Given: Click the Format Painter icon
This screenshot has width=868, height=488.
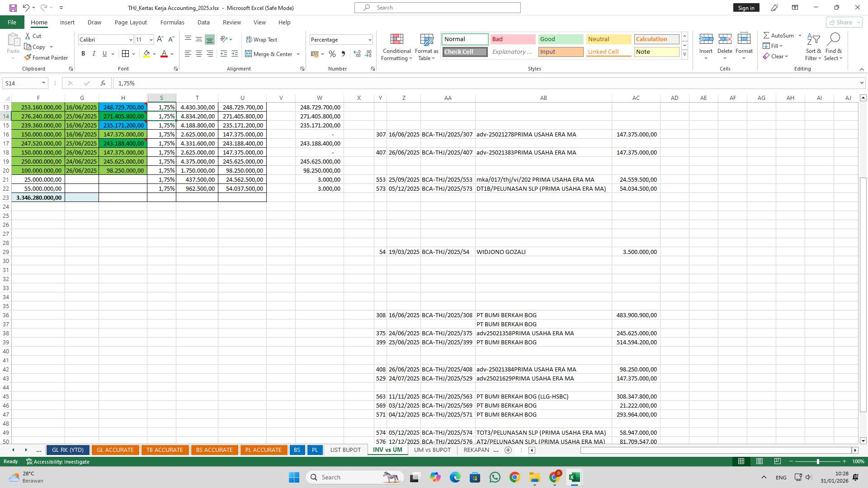Looking at the screenshot, I should [x=28, y=58].
